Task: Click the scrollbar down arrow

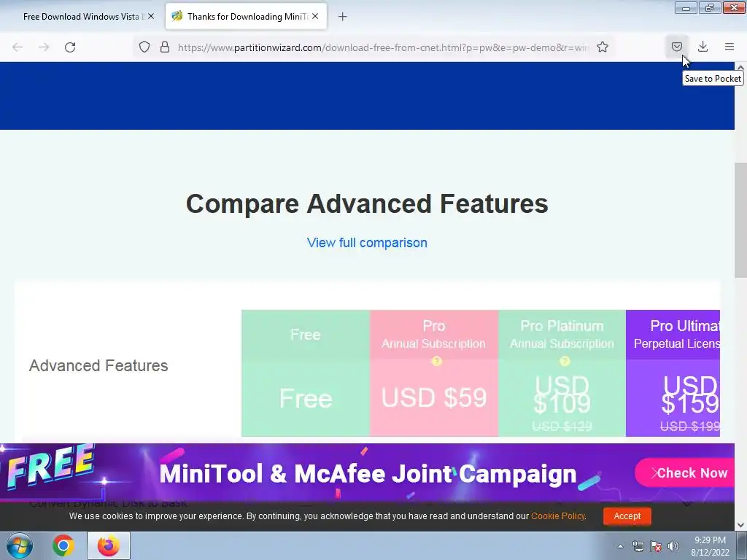Action: tap(741, 525)
